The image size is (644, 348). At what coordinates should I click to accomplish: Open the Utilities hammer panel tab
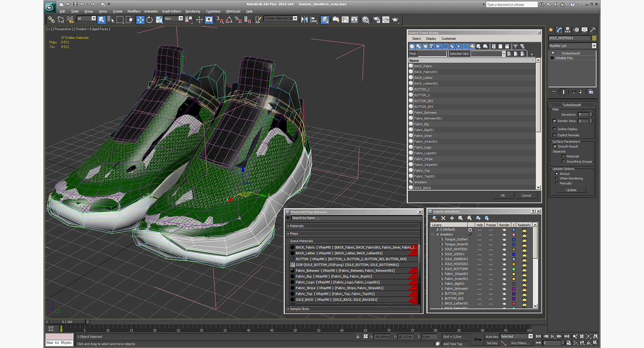point(592,30)
